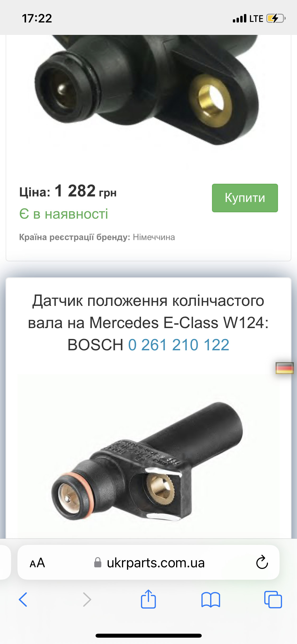This screenshot has height=644, width=297.
Task: Open the BOSCH 0 261 210 122 link
Action: tap(179, 345)
